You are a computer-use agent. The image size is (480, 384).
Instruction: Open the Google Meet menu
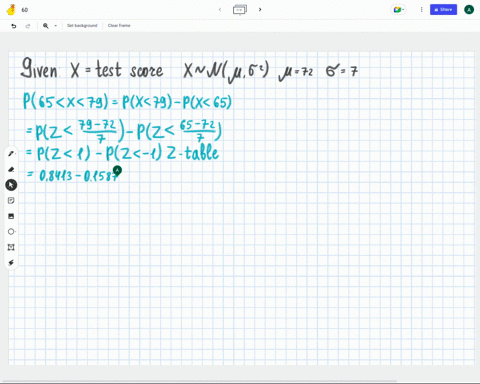tap(398, 10)
